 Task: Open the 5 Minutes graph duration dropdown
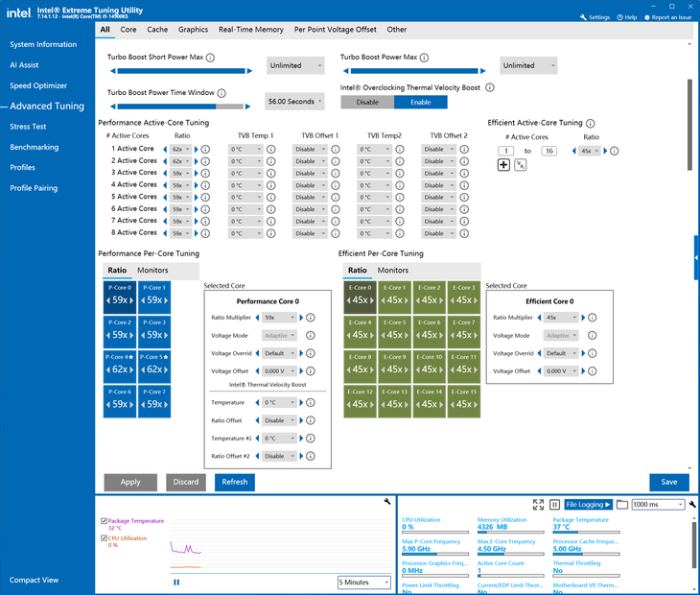pos(364,583)
